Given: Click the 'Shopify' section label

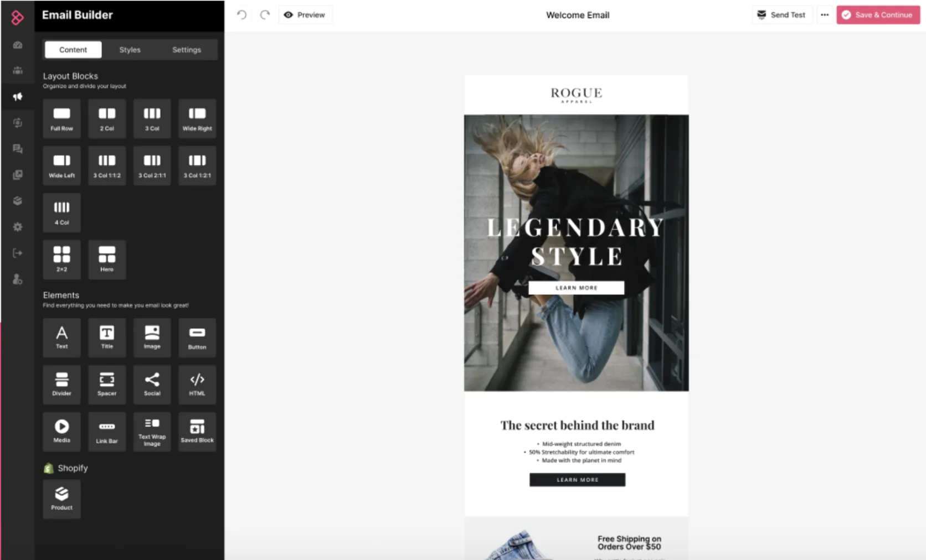Looking at the screenshot, I should [x=73, y=468].
